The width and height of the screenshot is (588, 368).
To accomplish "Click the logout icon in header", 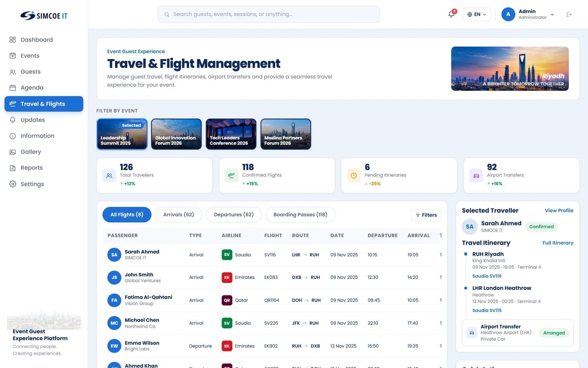I will pyautogui.click(x=569, y=14).
